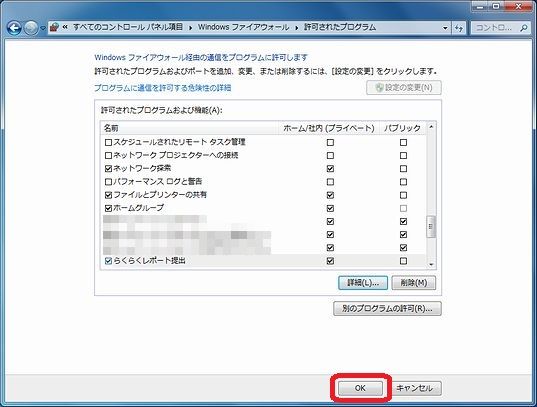537x407 pixels.
Task: Click the キャンセル button
Action: (414, 388)
